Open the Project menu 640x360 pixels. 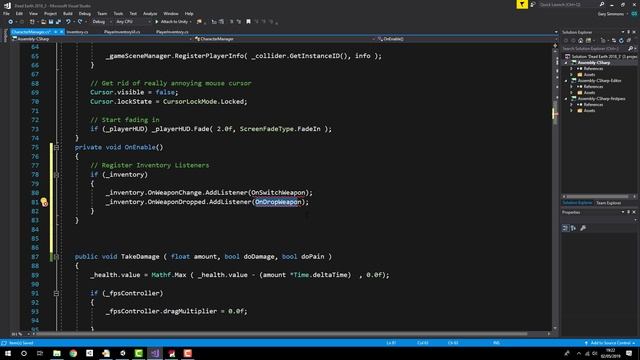pos(50,13)
